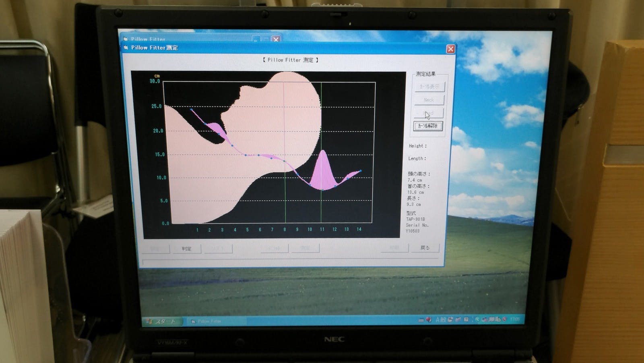Viewport: 644px width, 363px height.
Task: Click the system tray clock
Action: point(515,319)
